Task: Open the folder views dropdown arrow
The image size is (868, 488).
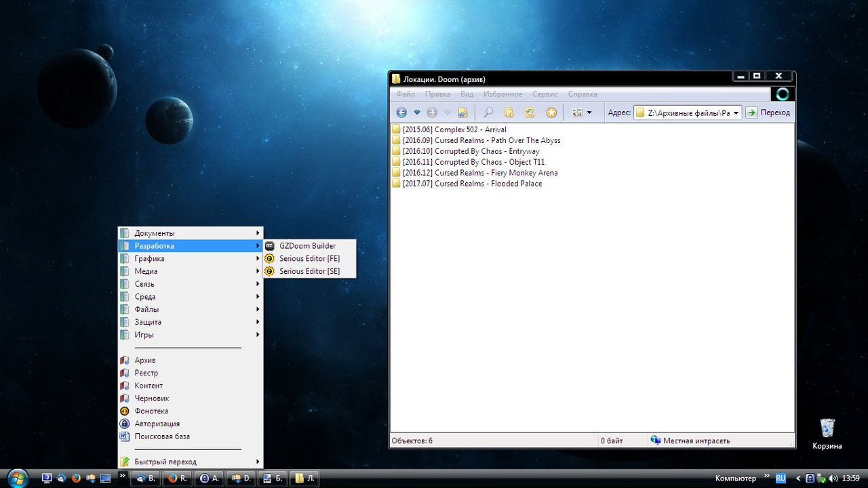Action: 589,112
